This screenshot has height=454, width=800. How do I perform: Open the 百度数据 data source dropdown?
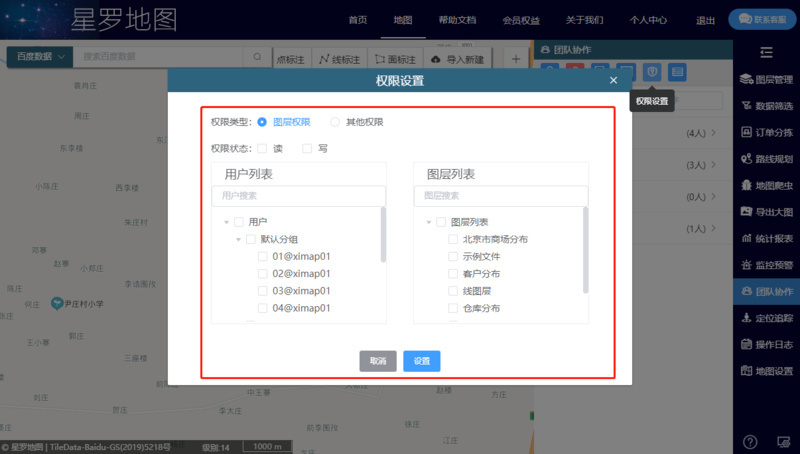[x=40, y=57]
